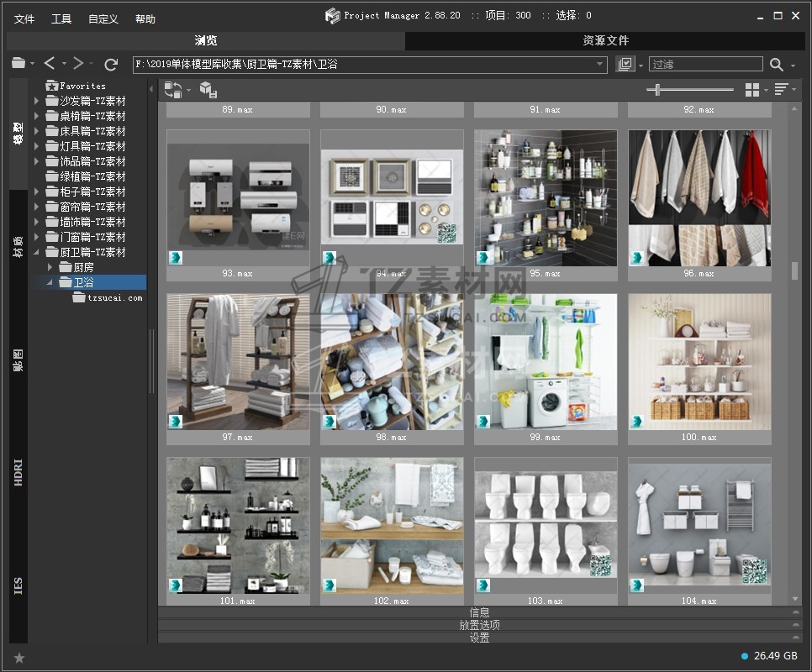812x672 pixels.
Task: Select the 99.max washing machine thumbnail
Action: tap(546, 361)
